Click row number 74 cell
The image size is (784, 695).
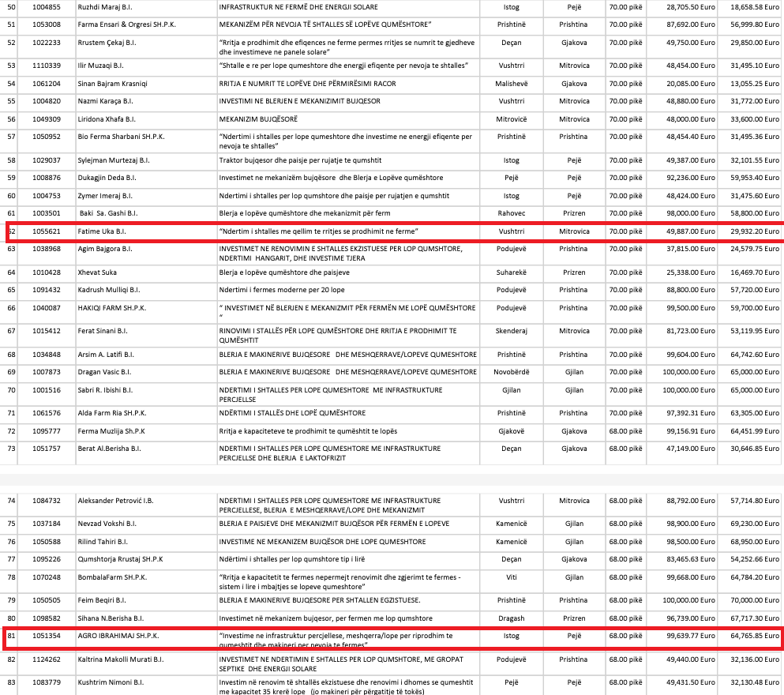tap(11, 500)
